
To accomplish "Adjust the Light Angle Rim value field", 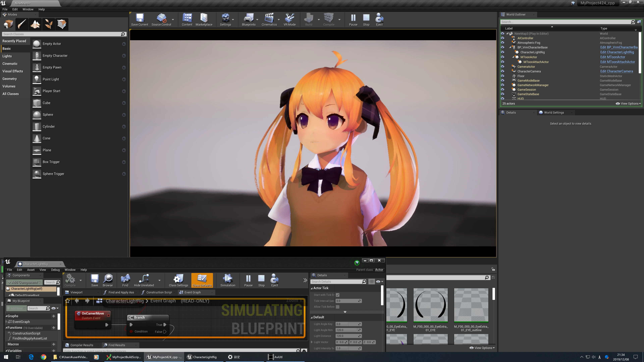I will click(348, 330).
